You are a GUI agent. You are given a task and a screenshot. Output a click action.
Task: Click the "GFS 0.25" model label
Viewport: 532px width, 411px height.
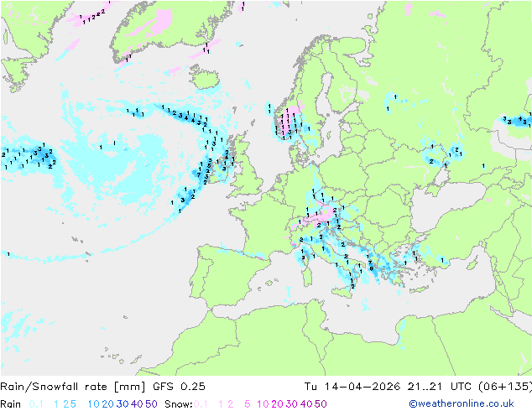point(179,387)
